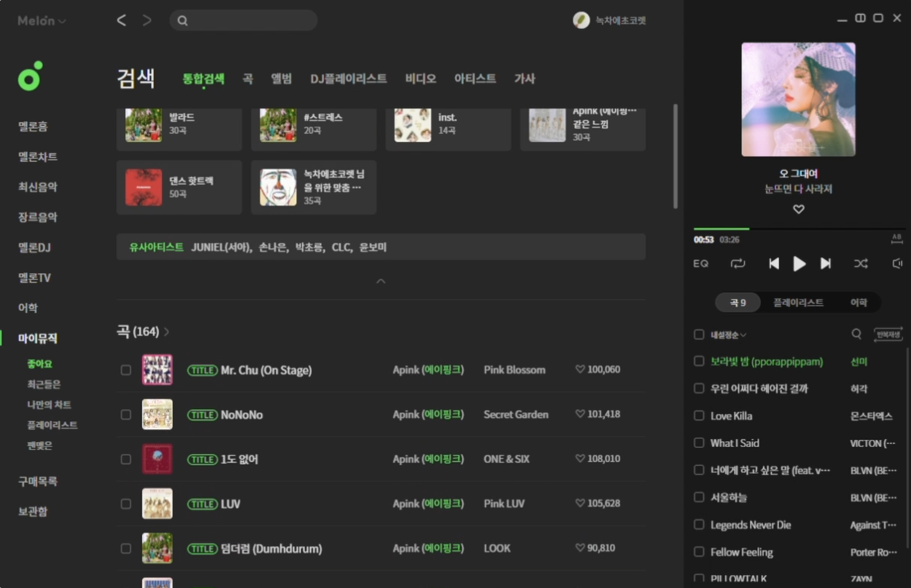The height and width of the screenshot is (588, 911).
Task: Like heart for 덤더럼 (Dumhdurum)
Action: (x=580, y=548)
